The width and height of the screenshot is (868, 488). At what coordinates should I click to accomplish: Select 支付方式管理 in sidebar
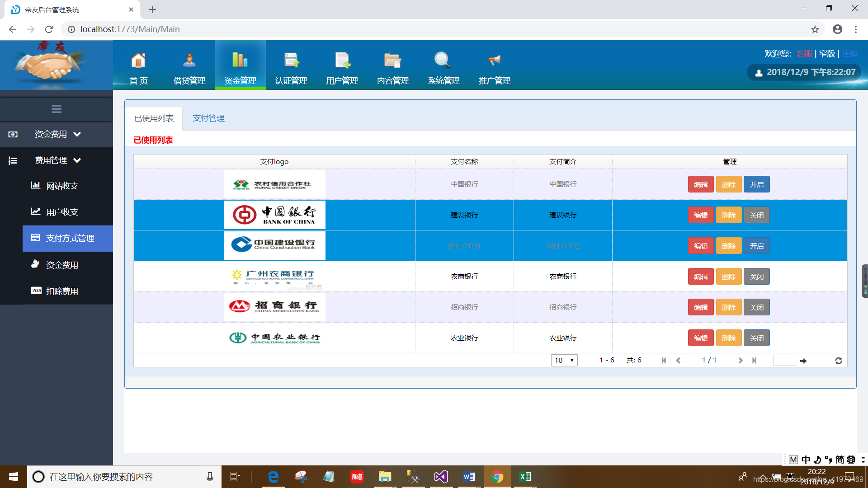68,238
